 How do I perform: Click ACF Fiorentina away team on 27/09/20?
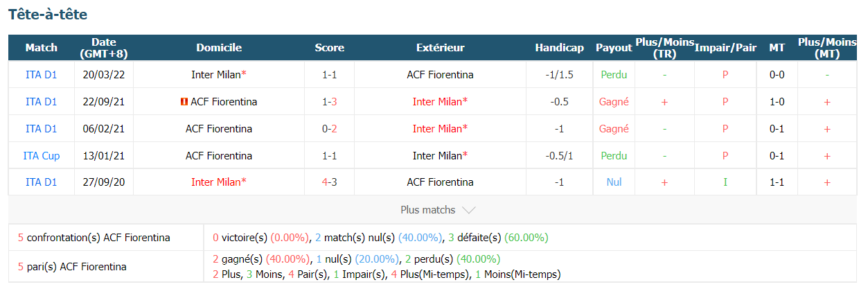coord(441,182)
